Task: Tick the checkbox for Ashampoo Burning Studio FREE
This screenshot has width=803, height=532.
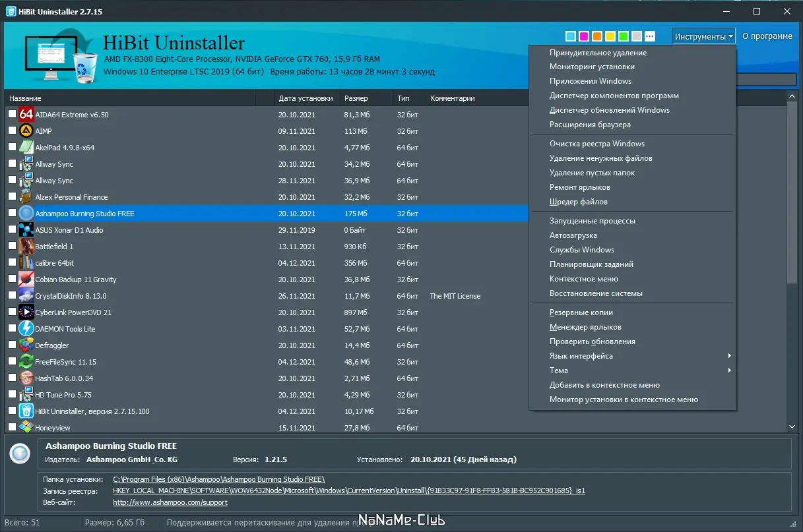Action: pyautogui.click(x=12, y=213)
